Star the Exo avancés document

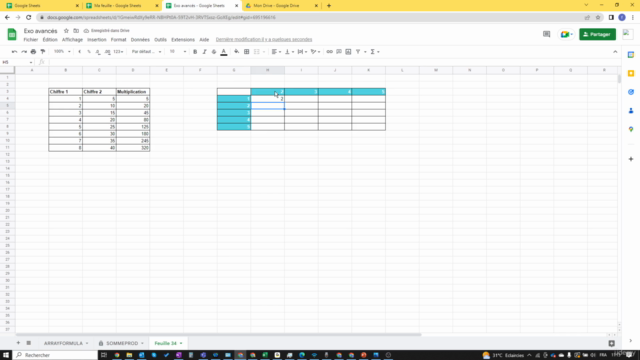(66, 31)
